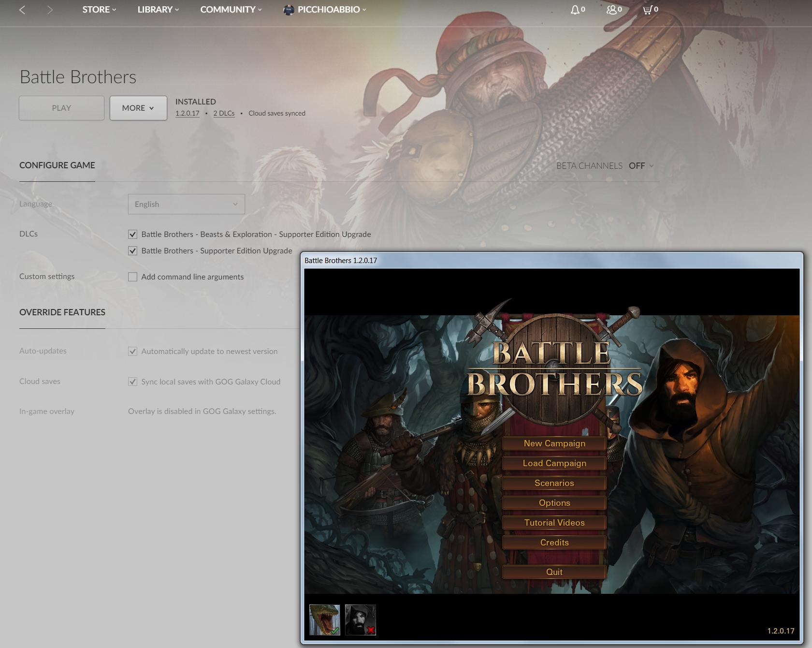Open the English language dropdown
The image size is (812, 648).
pos(187,204)
